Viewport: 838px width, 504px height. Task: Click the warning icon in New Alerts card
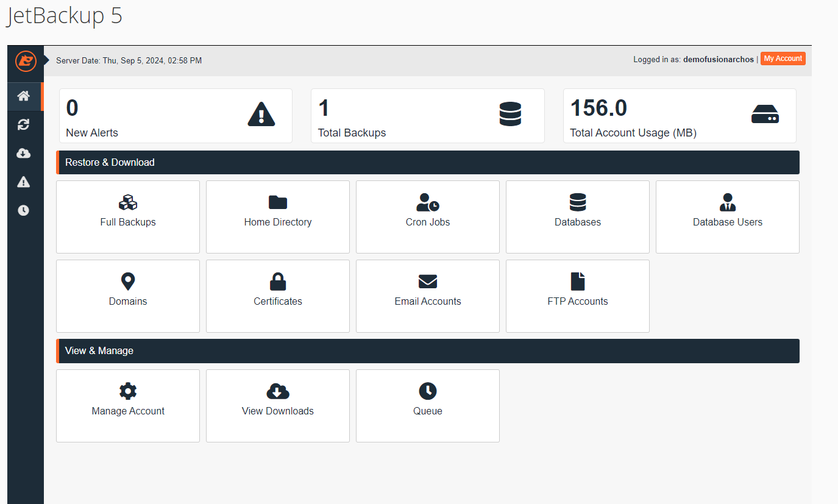261,114
